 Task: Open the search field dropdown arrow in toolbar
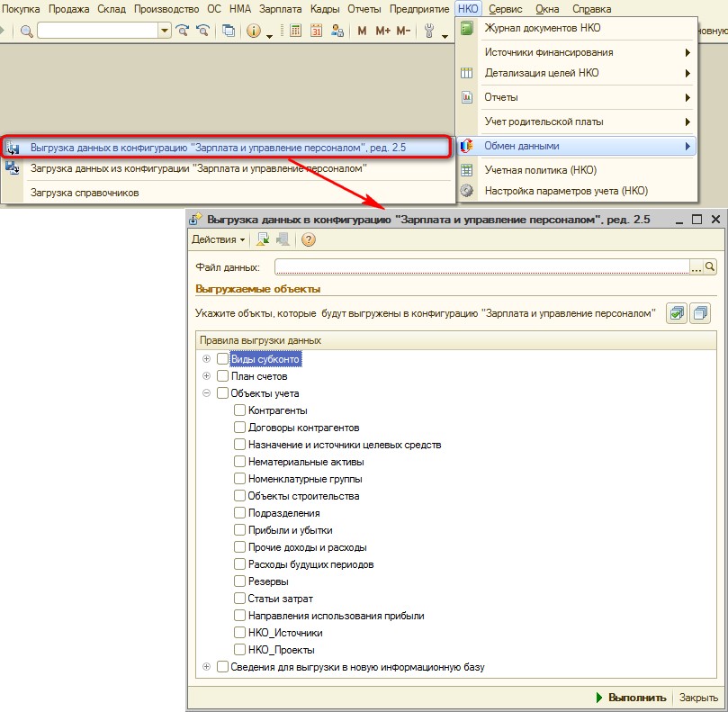pos(165,31)
